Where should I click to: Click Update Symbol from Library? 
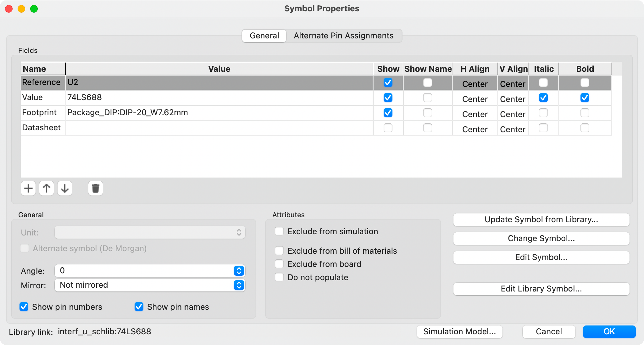[x=541, y=220]
